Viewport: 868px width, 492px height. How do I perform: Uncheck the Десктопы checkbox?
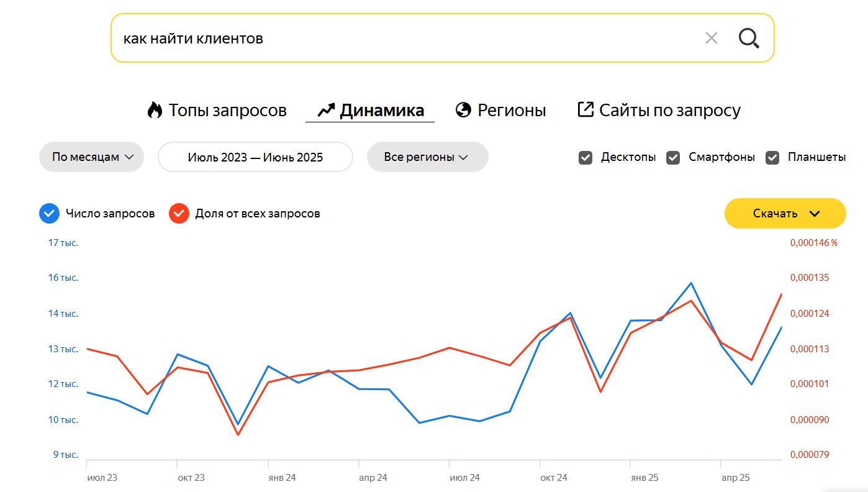click(585, 158)
